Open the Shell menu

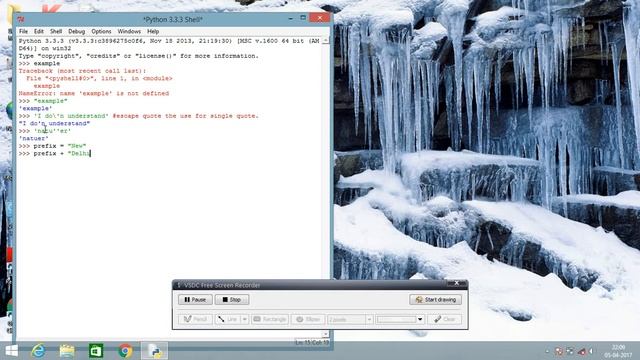pos(56,31)
